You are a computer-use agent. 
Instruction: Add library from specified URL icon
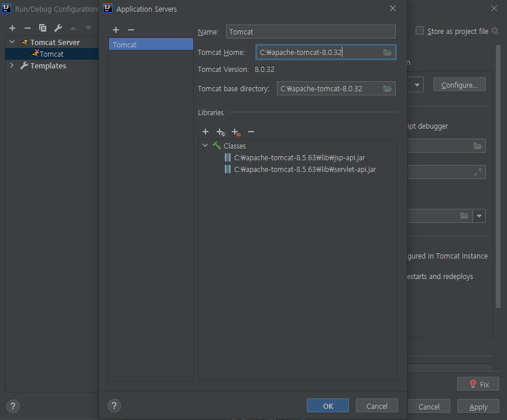[x=221, y=132]
